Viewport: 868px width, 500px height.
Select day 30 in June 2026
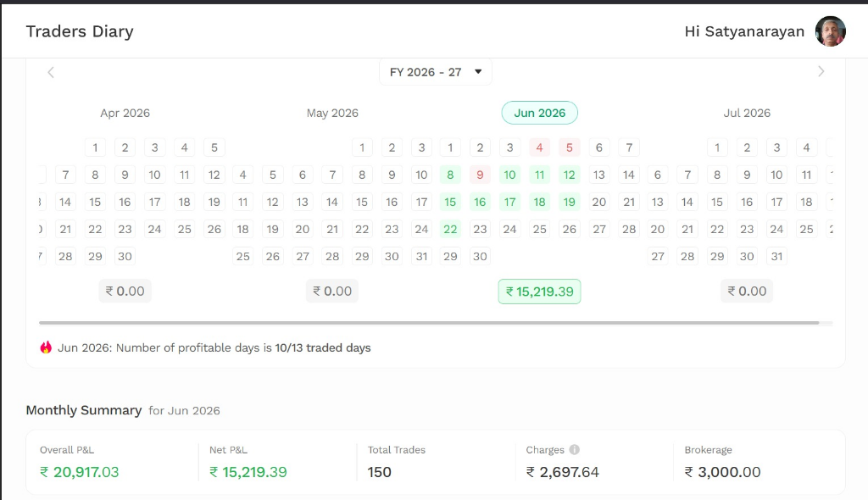click(x=480, y=257)
